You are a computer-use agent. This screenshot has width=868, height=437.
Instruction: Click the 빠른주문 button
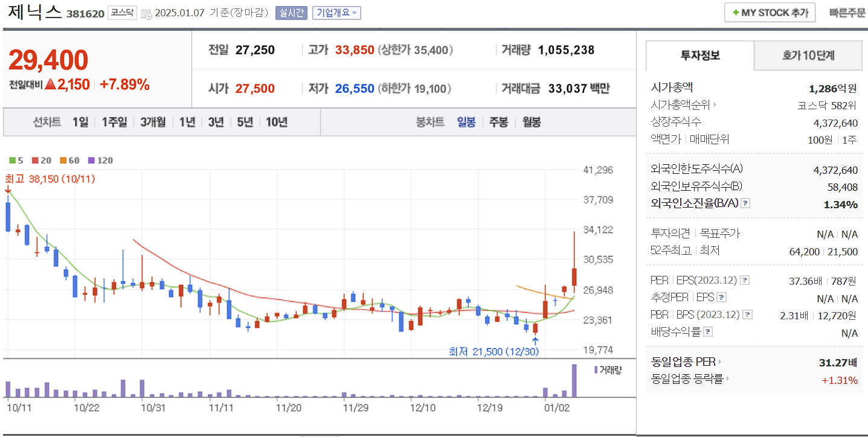click(x=846, y=12)
